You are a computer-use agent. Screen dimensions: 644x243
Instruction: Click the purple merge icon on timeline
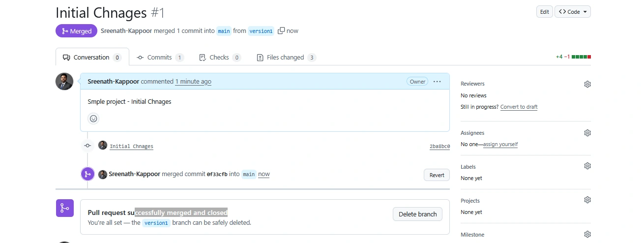click(x=88, y=174)
